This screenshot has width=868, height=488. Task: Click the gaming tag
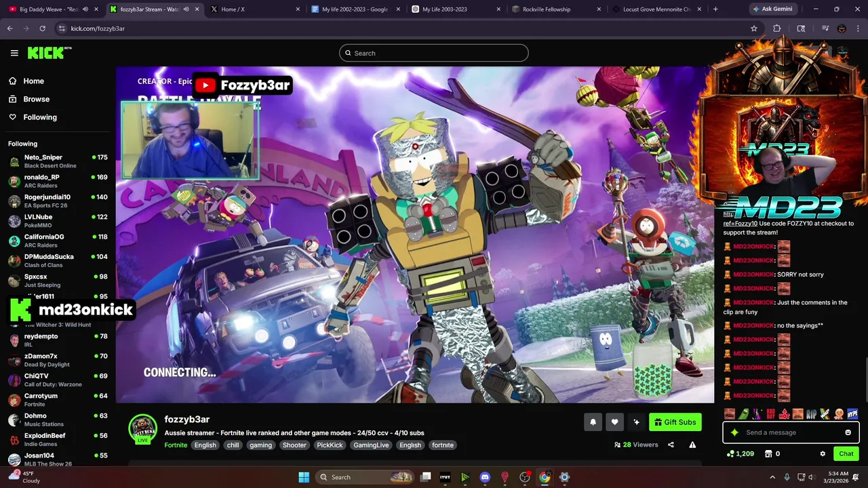260,445
